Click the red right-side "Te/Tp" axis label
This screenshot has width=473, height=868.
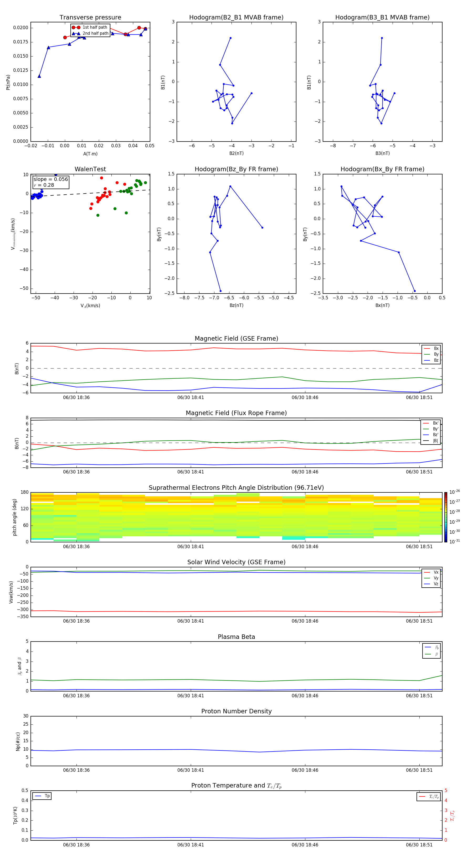coord(453,815)
